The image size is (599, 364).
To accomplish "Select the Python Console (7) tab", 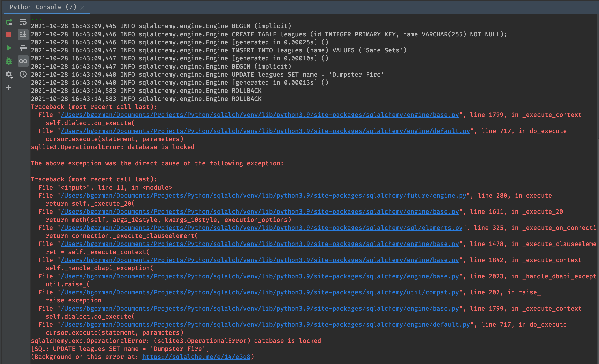I will click(x=43, y=7).
